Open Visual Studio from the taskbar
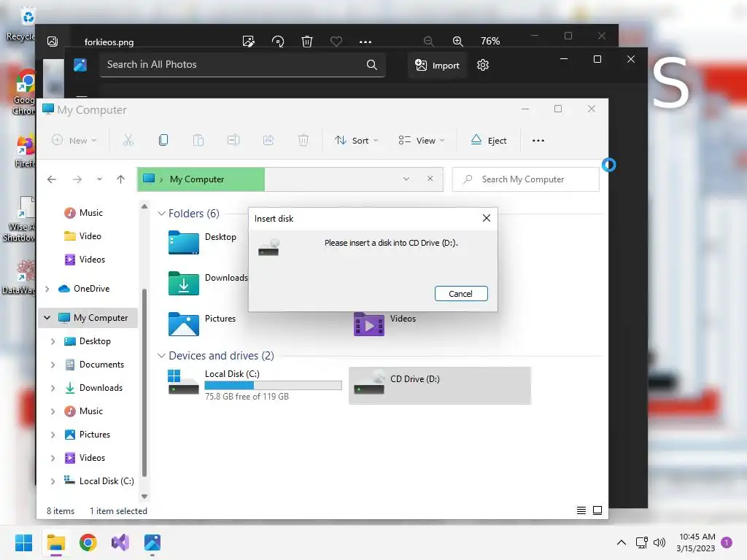 [x=120, y=542]
